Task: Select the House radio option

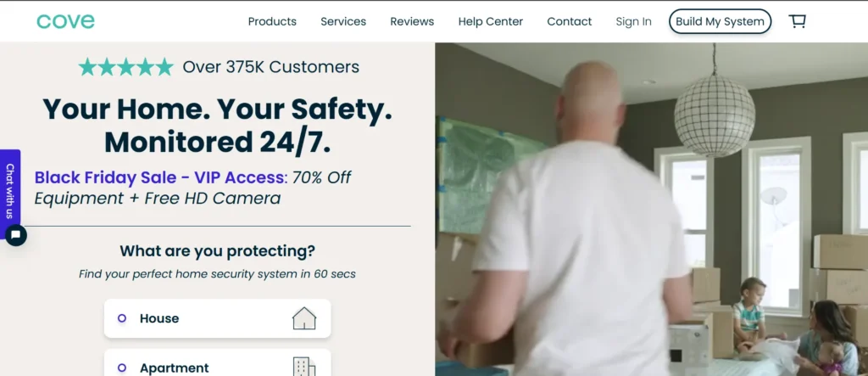Action: pos(122,318)
